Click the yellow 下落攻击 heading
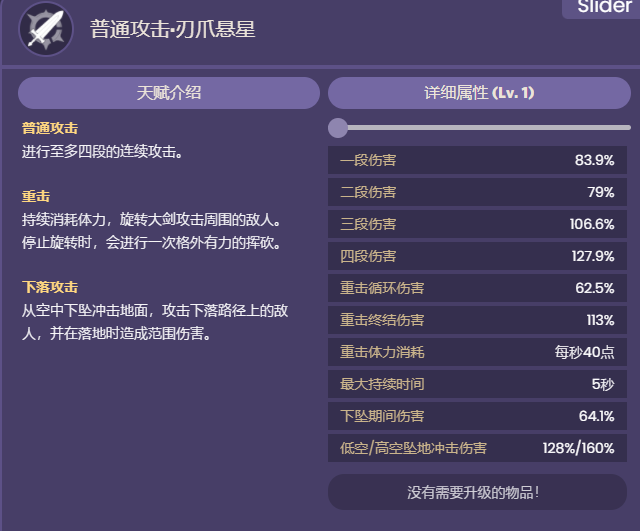Screen dimensions: 640x531 click(49, 288)
